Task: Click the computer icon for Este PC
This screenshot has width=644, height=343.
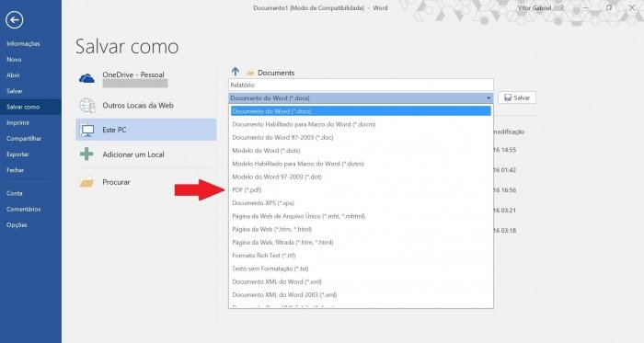Action: pyautogui.click(x=87, y=130)
